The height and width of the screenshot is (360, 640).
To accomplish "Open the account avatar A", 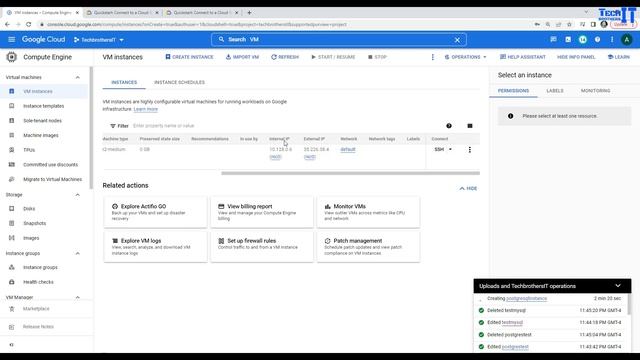I will click(627, 40).
